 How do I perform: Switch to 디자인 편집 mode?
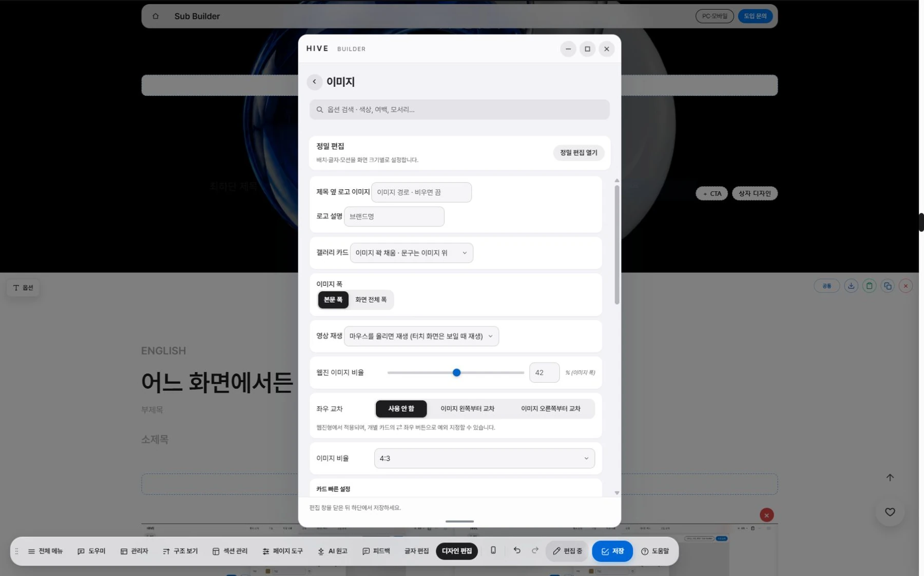point(457,551)
